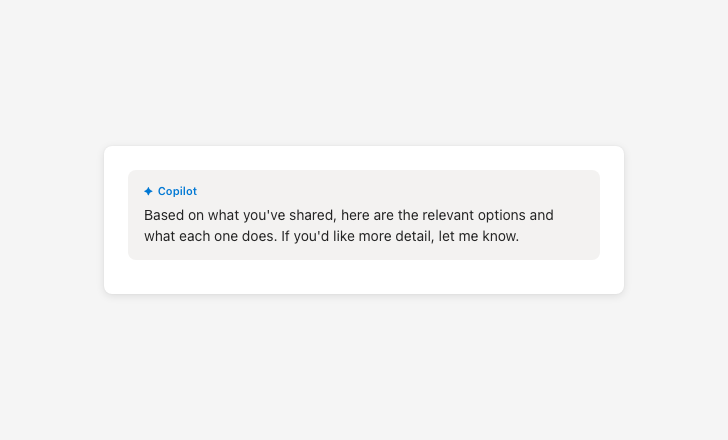This screenshot has width=728, height=440.
Task: Click the word "what" starting the second line
Action: [160, 237]
